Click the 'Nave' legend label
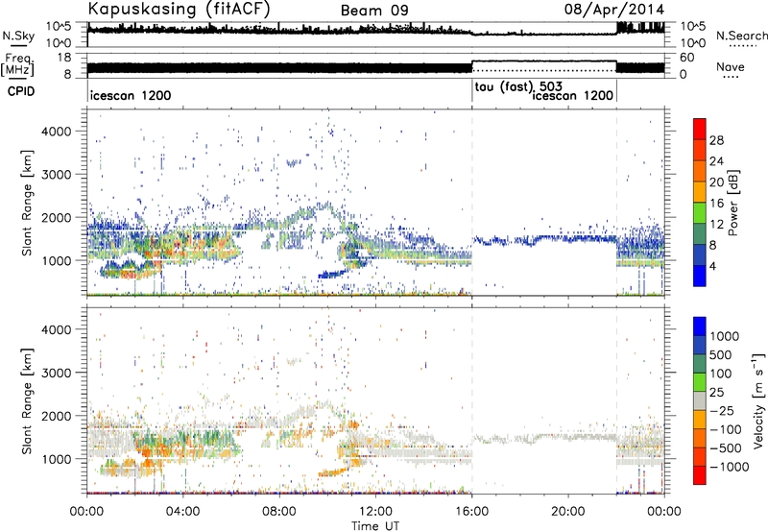Viewport: 768px width, 532px height. [x=731, y=66]
